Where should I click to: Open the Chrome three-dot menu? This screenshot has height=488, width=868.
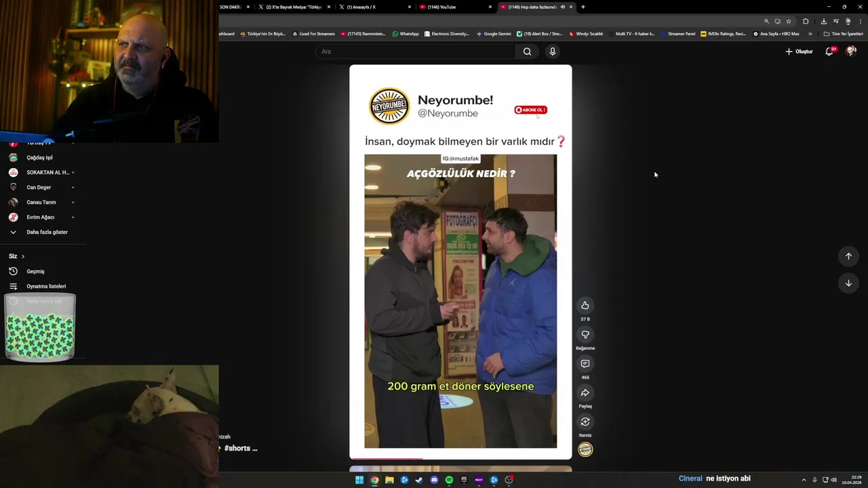(x=860, y=21)
